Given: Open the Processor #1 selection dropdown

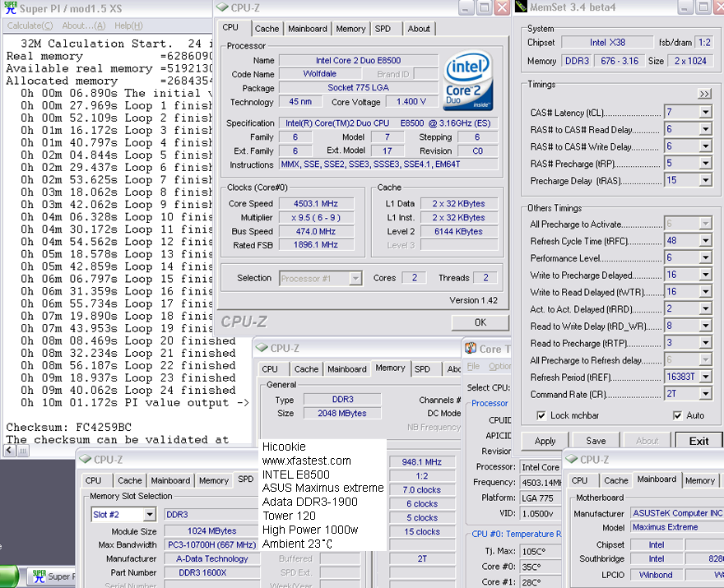Looking at the screenshot, I should 355,278.
